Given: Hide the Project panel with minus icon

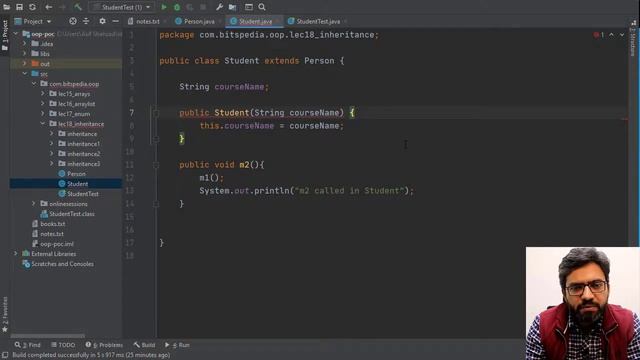Looking at the screenshot, I should (116, 21).
